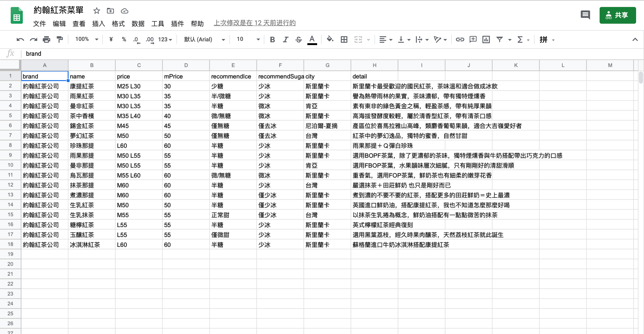
Task: Select cell containing 正常甜
Action: pyautogui.click(x=233, y=215)
